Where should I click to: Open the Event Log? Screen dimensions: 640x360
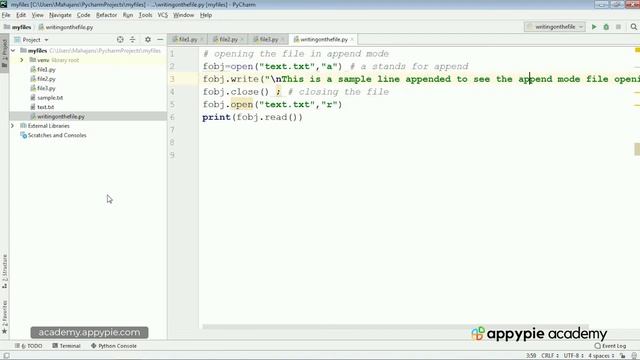click(610, 346)
